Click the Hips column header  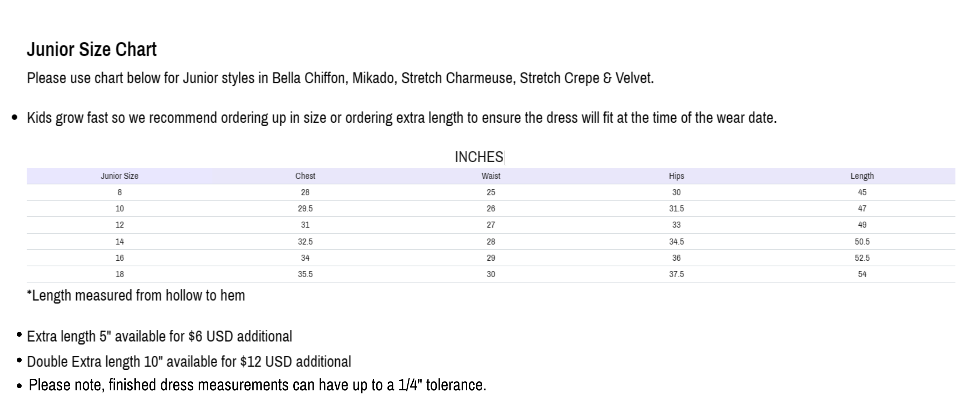[x=677, y=176]
